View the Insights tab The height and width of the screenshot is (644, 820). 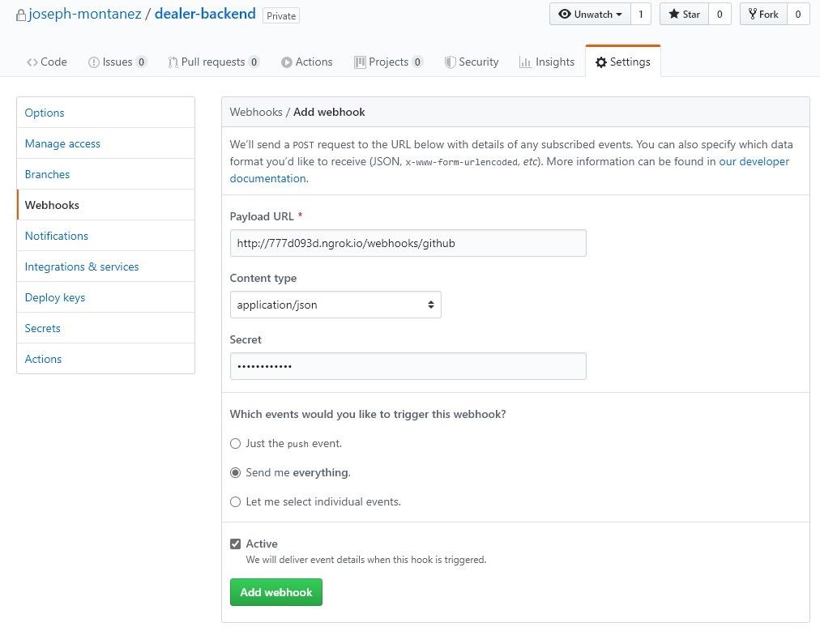click(x=547, y=62)
